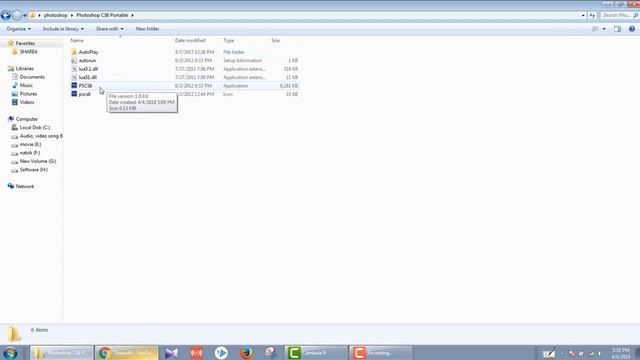640x360 pixels.
Task: Select the lua5.1.dll file
Action: (88, 69)
